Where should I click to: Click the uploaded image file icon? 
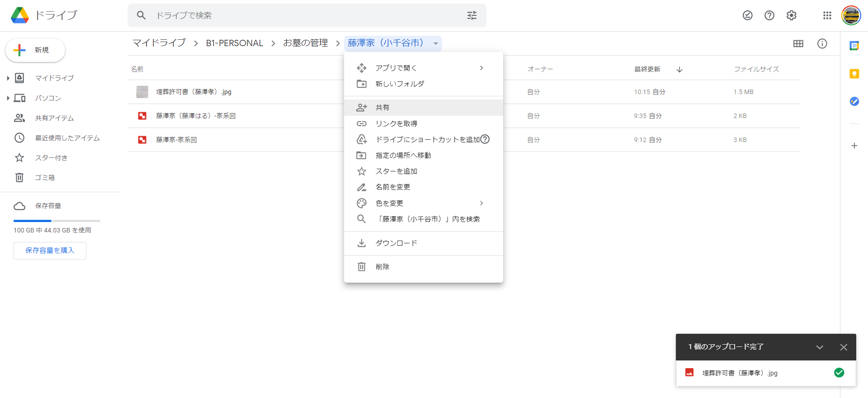[x=689, y=373]
